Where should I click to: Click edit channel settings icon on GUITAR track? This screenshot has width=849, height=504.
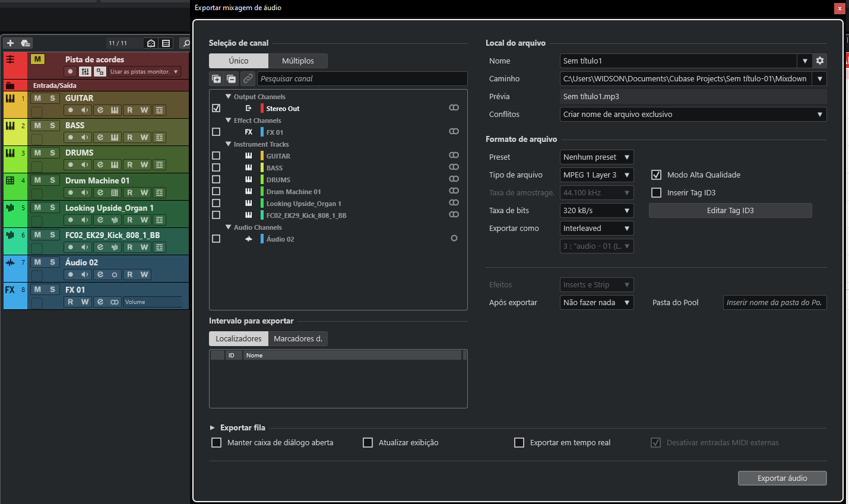point(100,110)
